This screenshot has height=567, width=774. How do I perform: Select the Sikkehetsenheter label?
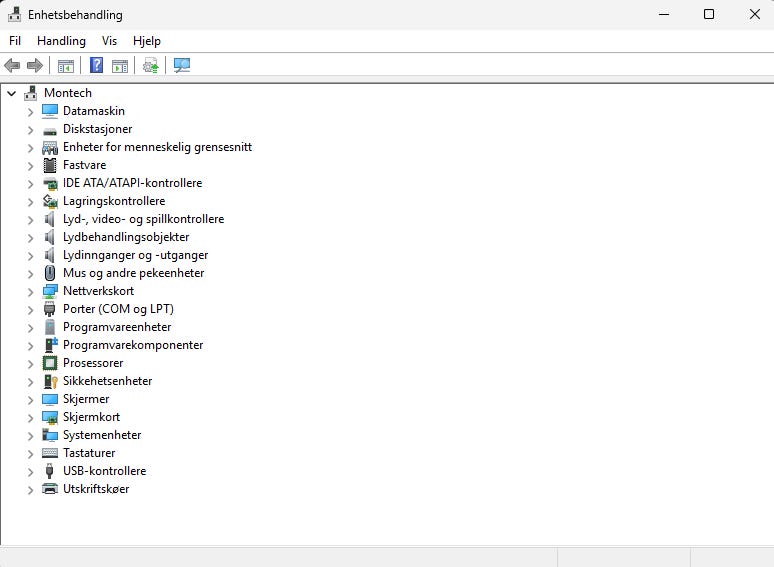[108, 381]
